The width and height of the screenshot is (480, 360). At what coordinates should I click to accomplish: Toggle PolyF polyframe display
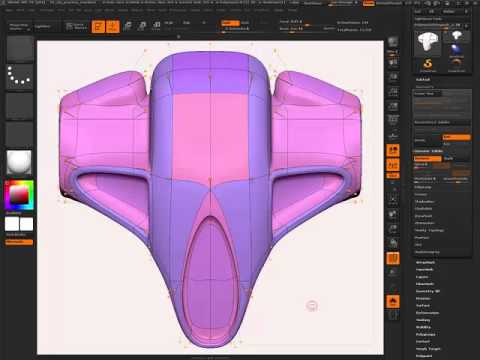[393, 258]
